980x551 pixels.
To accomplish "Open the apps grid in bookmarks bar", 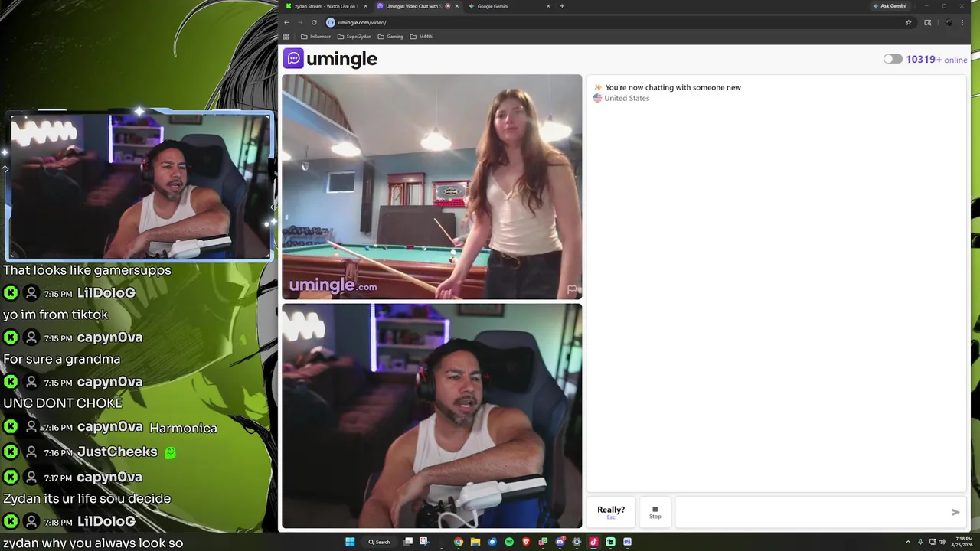I will click(286, 36).
